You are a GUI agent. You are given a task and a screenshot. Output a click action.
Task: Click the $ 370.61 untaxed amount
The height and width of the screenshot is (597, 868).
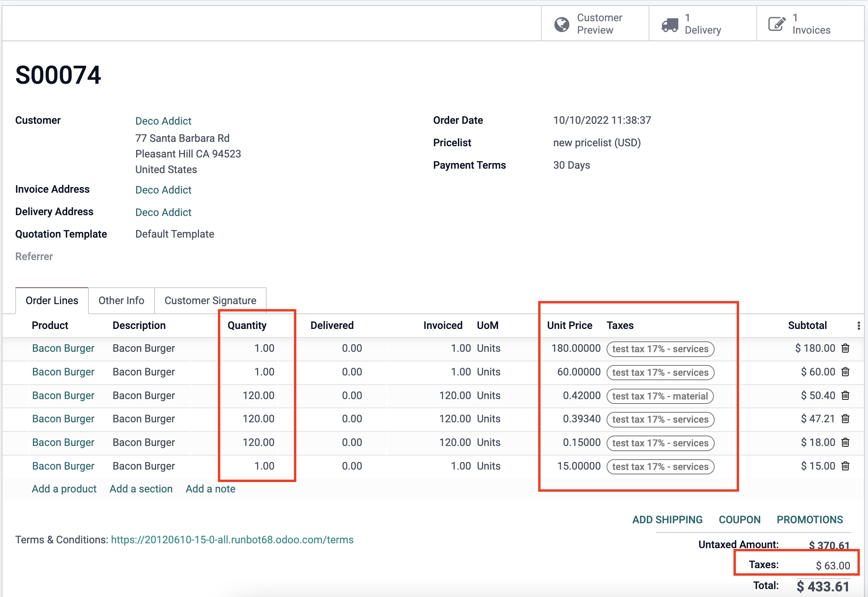pyautogui.click(x=829, y=545)
